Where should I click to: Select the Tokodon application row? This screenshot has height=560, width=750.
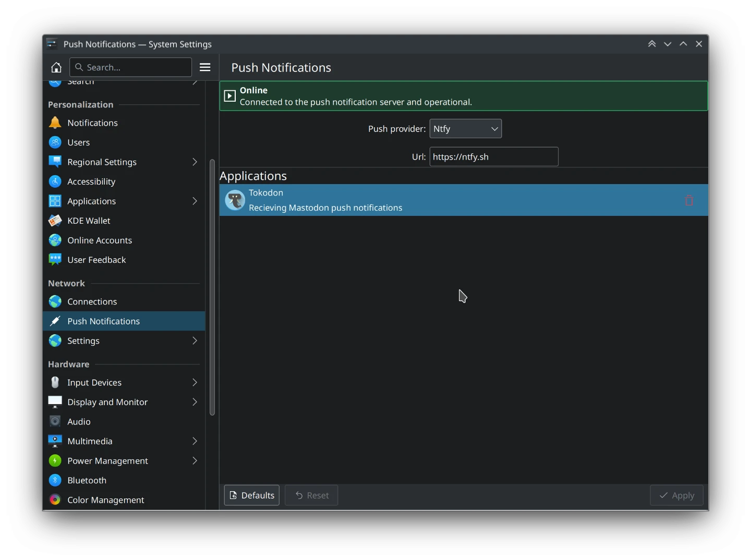(x=464, y=200)
